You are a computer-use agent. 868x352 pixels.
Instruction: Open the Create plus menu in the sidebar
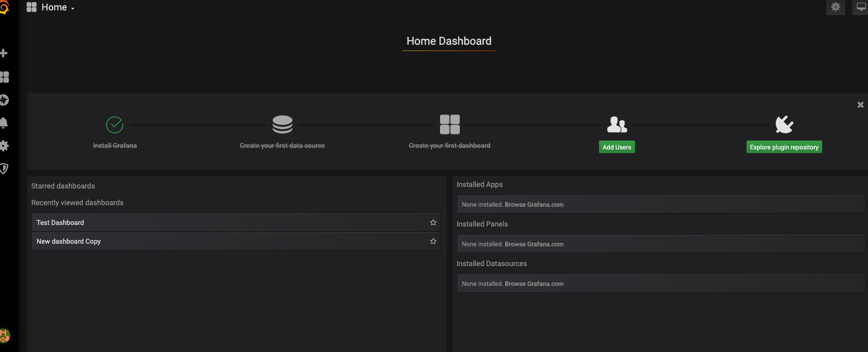tap(4, 53)
